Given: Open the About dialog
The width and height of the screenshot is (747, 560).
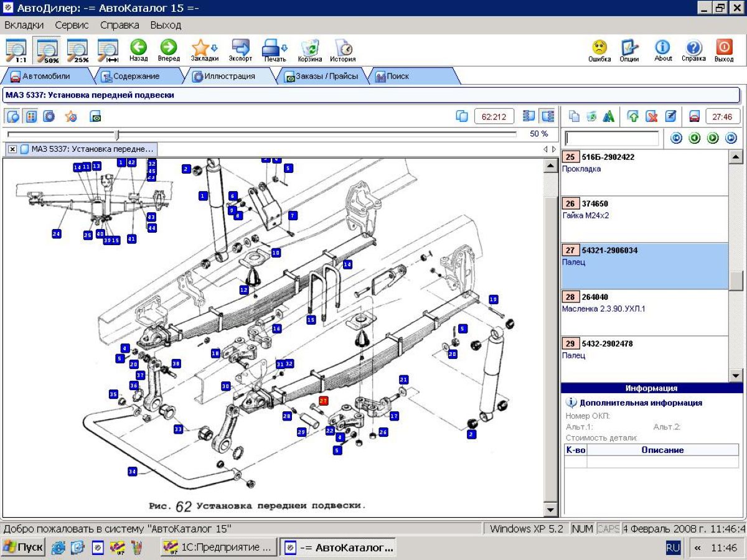Looking at the screenshot, I should 663,50.
